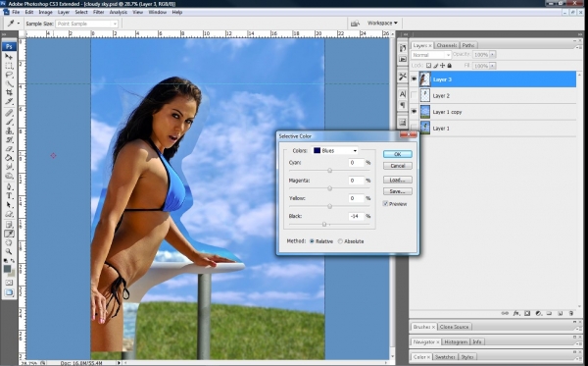This screenshot has height=366, width=588.
Task: Click the screen mode icon in toolbox
Action: click(x=9, y=292)
